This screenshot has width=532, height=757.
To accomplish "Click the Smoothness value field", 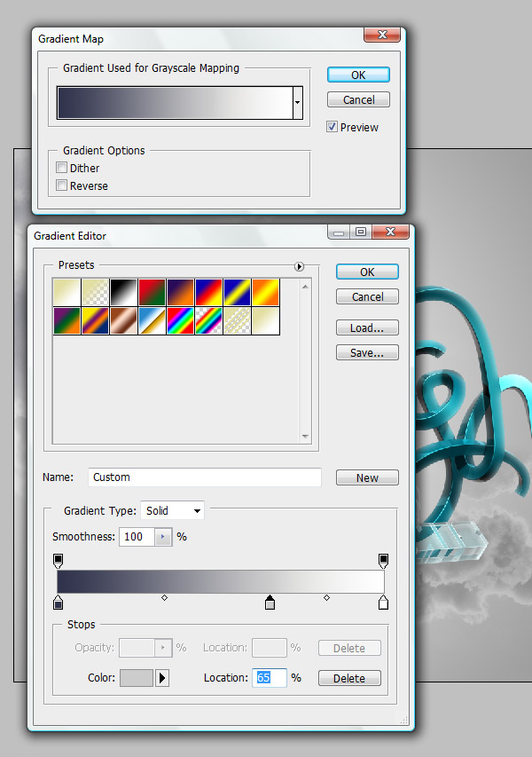I will 137,536.
